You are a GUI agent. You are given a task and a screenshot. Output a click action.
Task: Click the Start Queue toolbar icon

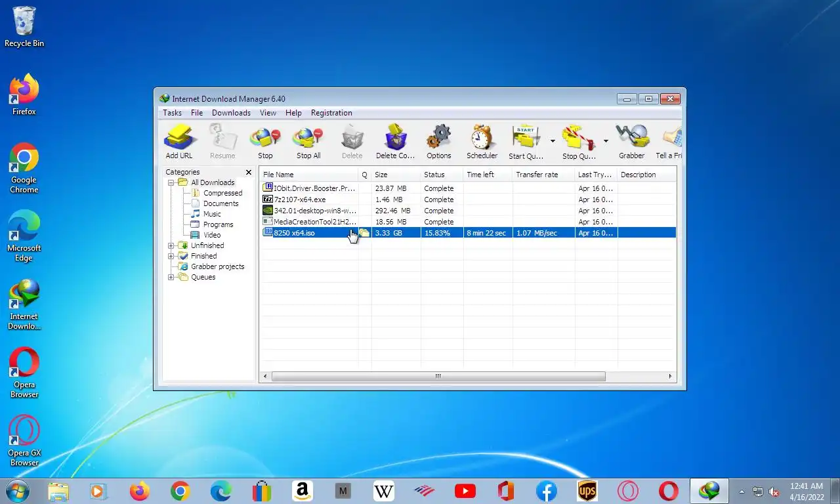[526, 142]
